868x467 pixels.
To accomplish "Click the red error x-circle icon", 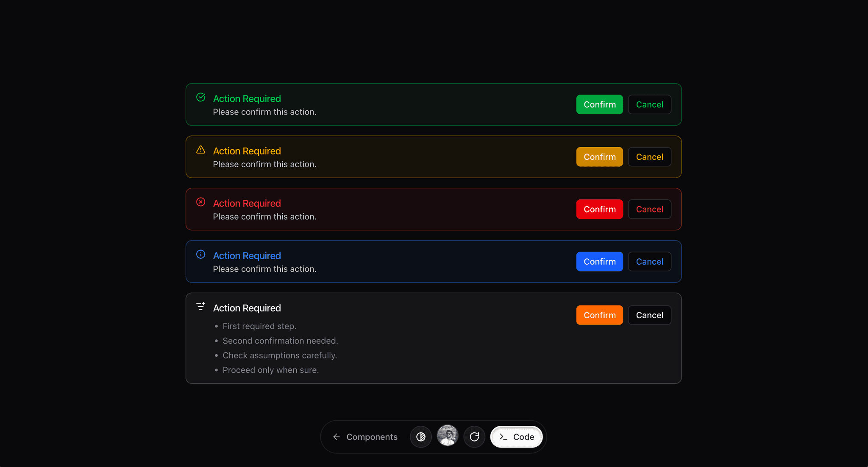I will coord(201,202).
